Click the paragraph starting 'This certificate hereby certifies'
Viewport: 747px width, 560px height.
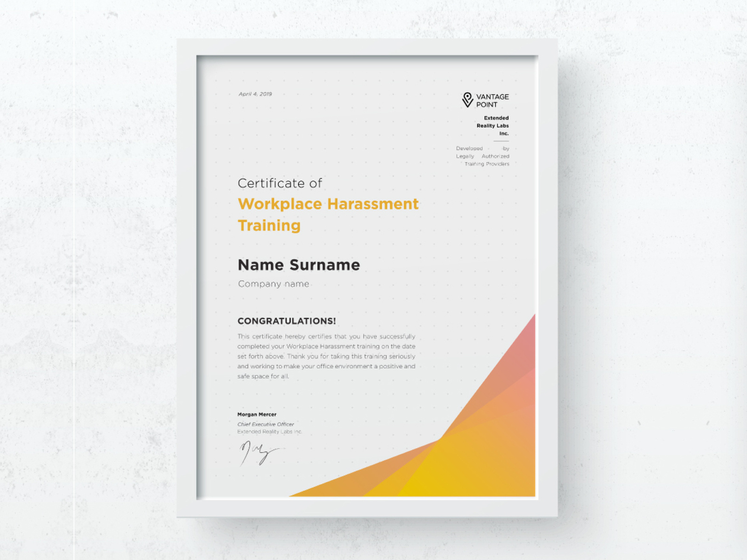click(326, 356)
